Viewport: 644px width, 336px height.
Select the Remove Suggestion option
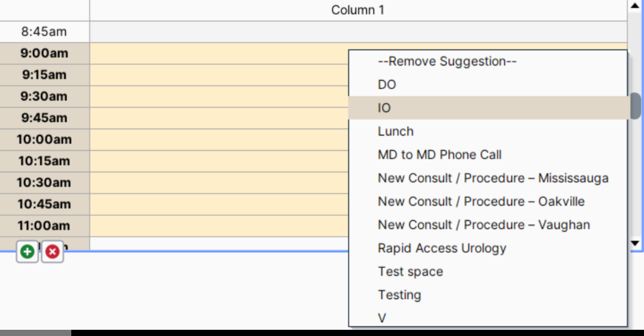point(447,61)
